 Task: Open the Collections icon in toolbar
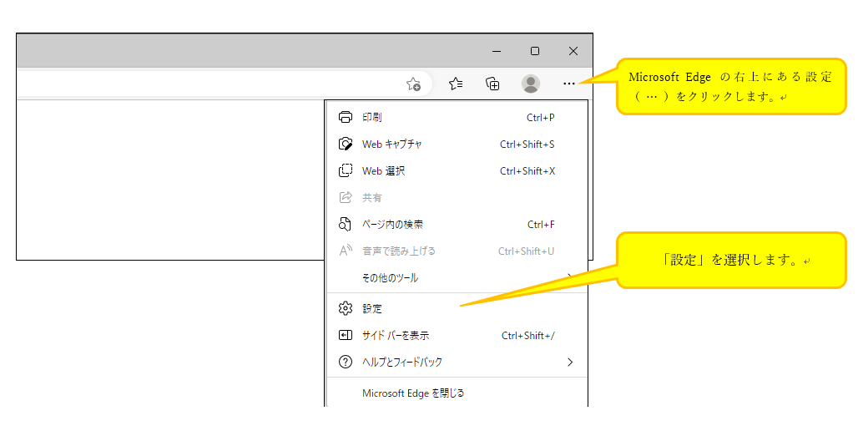tap(492, 84)
